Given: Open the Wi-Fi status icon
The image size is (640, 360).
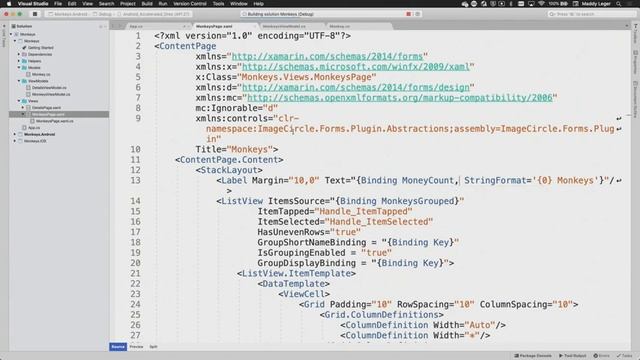Looking at the screenshot, I should [x=541, y=4].
